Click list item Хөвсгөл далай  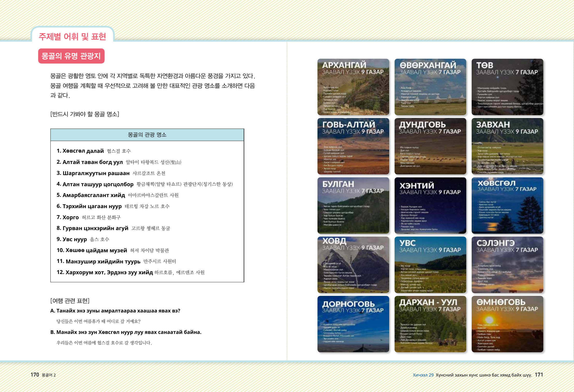(83, 151)
